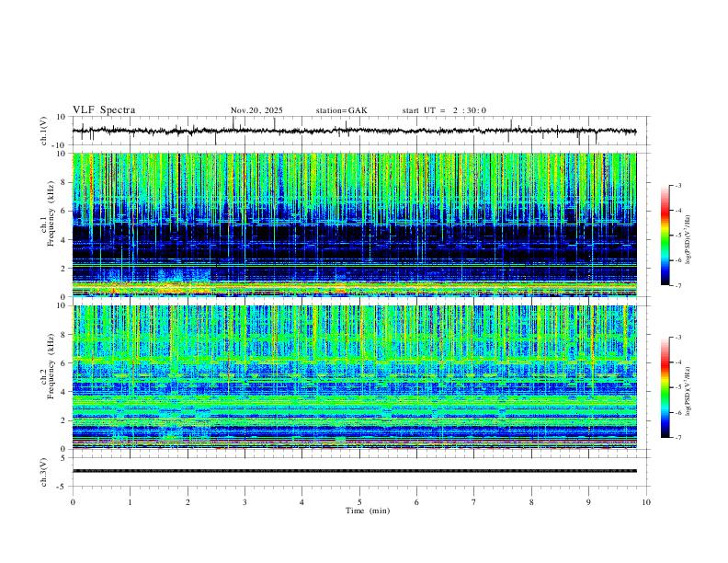The width and height of the screenshot is (728, 563).
Task: Click the "ch.3(V)" axis label
Action: pos(44,472)
